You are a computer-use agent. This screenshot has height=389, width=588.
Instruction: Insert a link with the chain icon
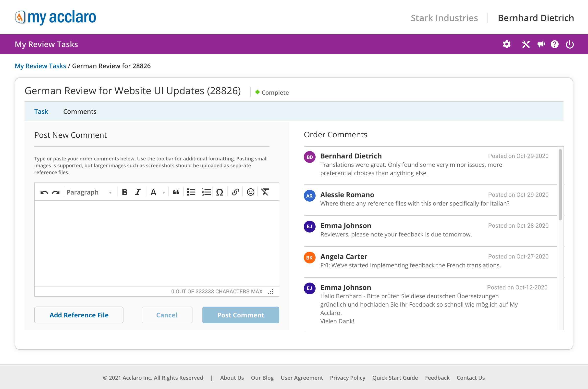click(x=235, y=192)
